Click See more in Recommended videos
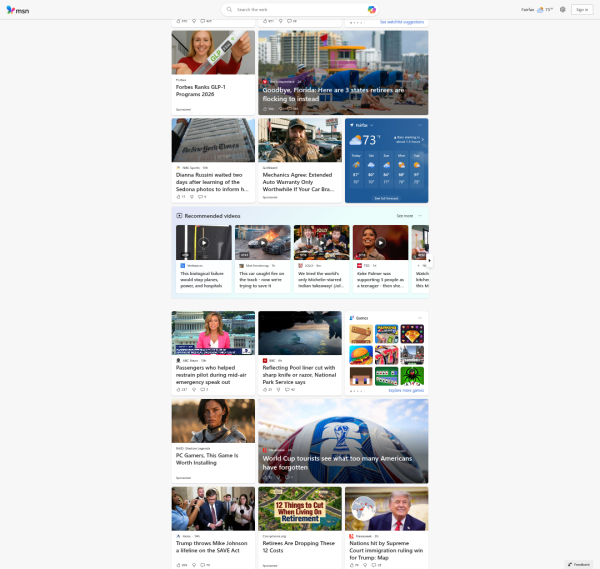The height and width of the screenshot is (569, 600). 404,216
